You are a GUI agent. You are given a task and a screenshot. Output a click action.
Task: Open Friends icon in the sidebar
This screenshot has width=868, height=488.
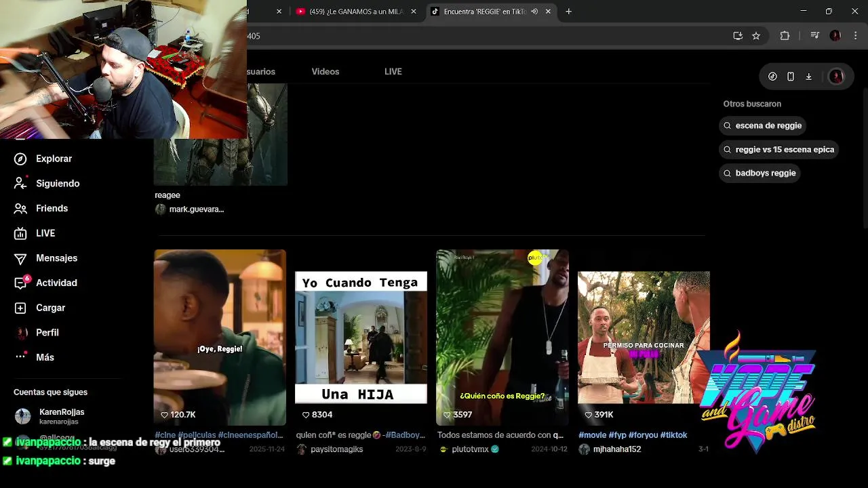point(21,208)
